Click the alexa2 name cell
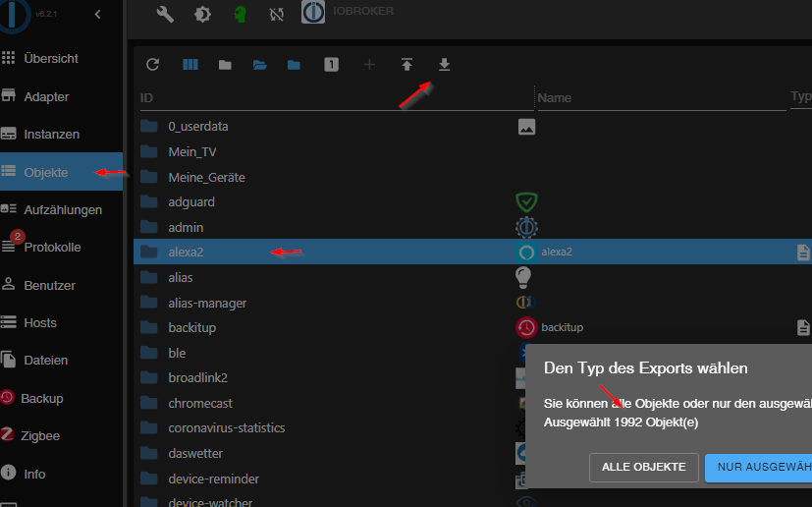Viewport: 812px width, 507px height. point(557,252)
